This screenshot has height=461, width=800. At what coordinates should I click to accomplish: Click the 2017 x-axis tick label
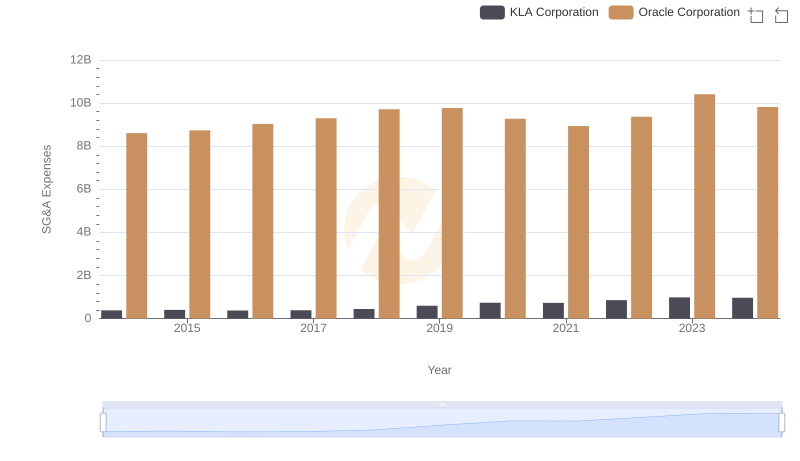click(313, 329)
